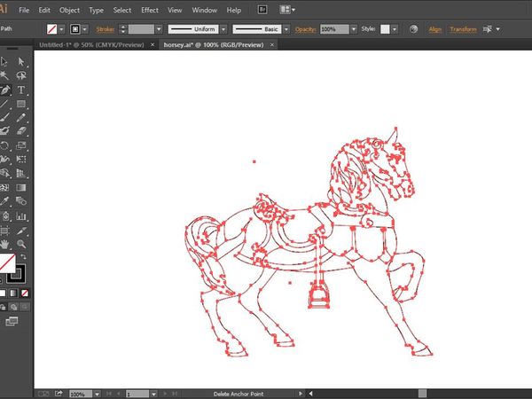This screenshot has width=532, height=399.
Task: Open Adobe Bridge from the Br icon
Action: coord(262,10)
